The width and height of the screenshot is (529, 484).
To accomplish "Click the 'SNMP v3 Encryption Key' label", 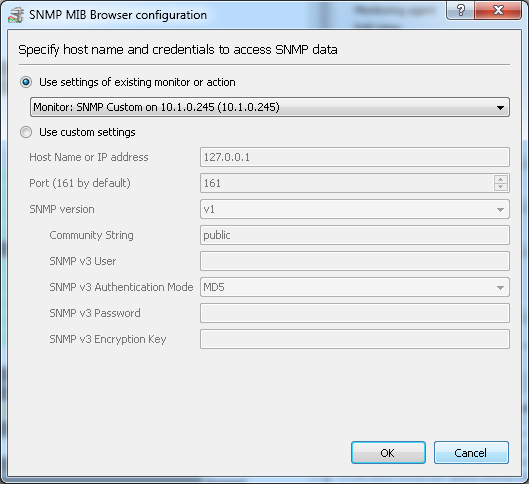I will point(108,339).
